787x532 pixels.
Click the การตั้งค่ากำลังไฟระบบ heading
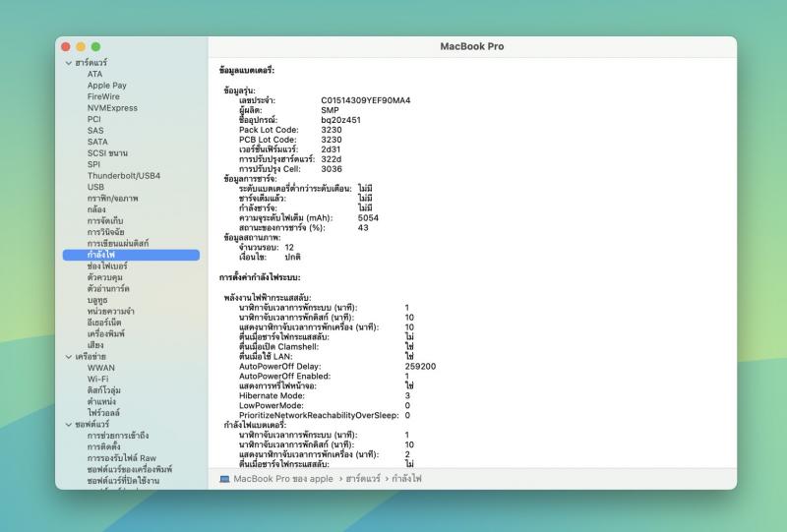pyautogui.click(x=260, y=277)
